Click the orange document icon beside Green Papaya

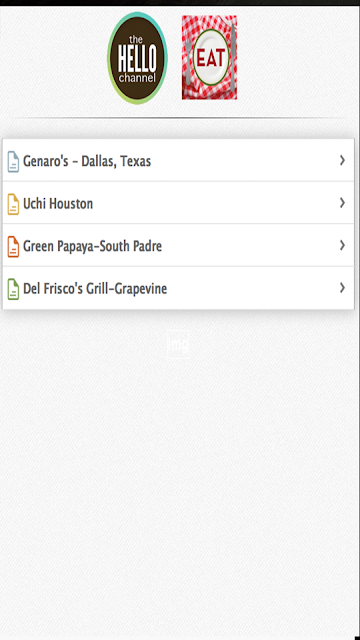coord(13,247)
